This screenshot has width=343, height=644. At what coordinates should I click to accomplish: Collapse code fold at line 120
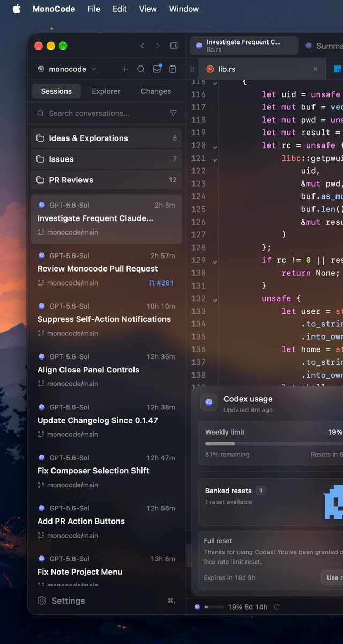point(215,146)
